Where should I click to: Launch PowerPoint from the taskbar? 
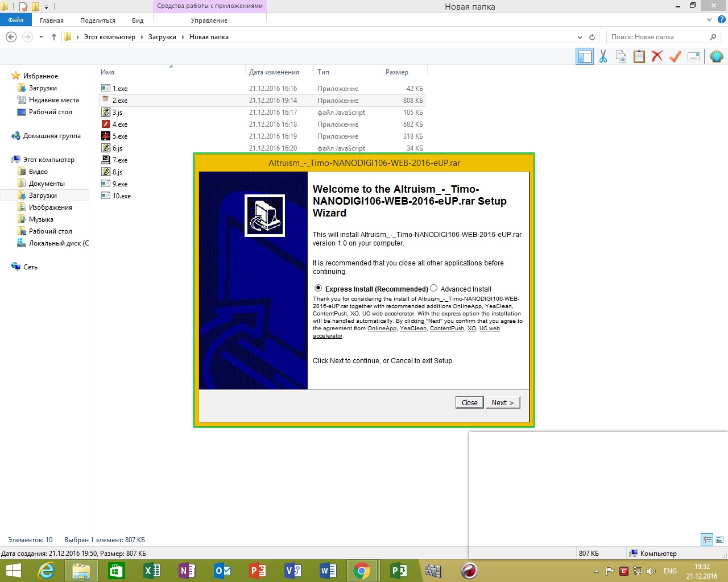pyautogui.click(x=257, y=571)
